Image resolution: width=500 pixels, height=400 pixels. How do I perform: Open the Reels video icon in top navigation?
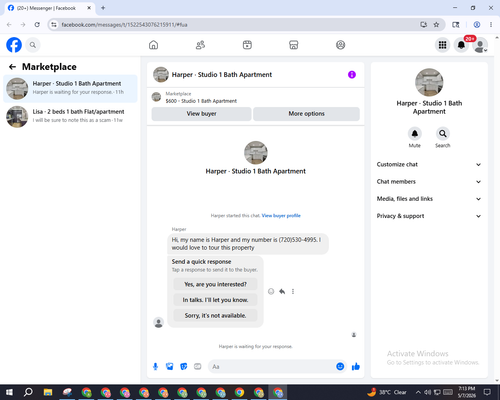(247, 45)
